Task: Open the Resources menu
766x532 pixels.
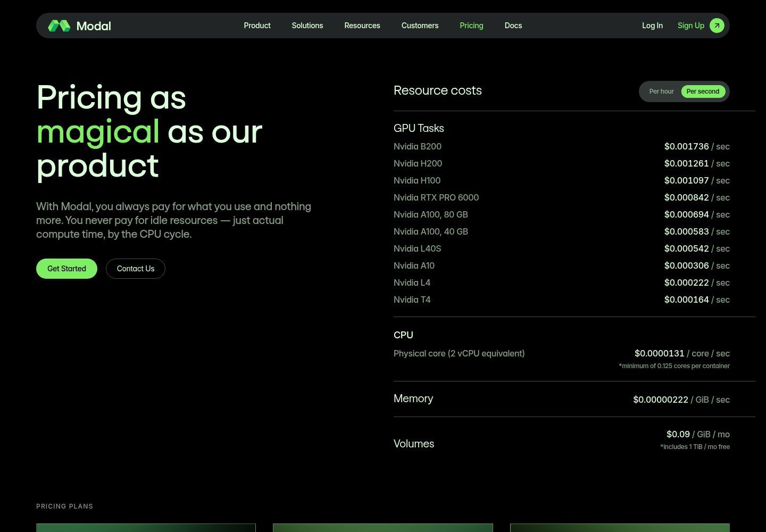Action: (x=362, y=26)
